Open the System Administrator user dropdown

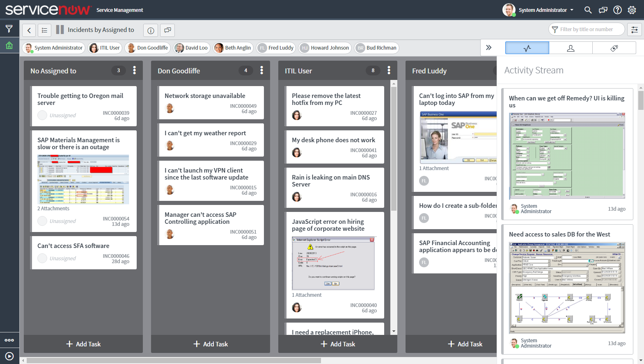tap(546, 10)
